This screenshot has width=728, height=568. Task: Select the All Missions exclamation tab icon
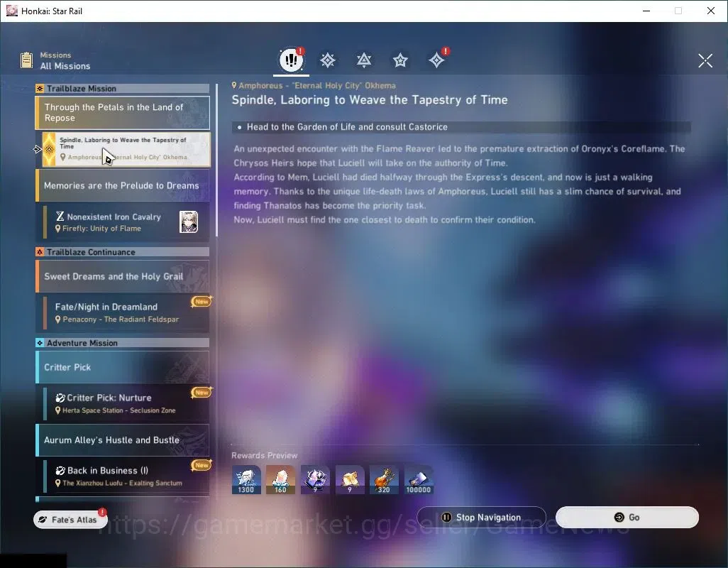coord(291,60)
